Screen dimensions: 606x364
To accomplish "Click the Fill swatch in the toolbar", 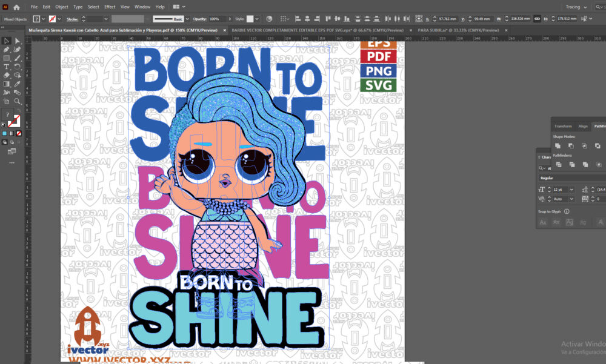I will [7, 114].
